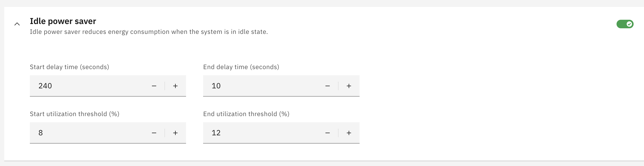Decrease the End utilization threshold value

[328, 133]
